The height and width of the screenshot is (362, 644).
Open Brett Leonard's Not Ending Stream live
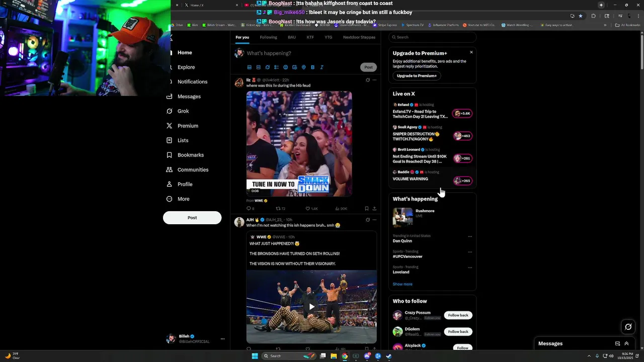(x=432, y=156)
